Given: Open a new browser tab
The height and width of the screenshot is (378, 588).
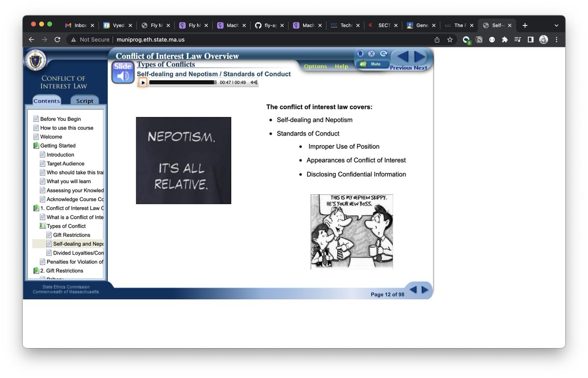Looking at the screenshot, I should coord(525,25).
